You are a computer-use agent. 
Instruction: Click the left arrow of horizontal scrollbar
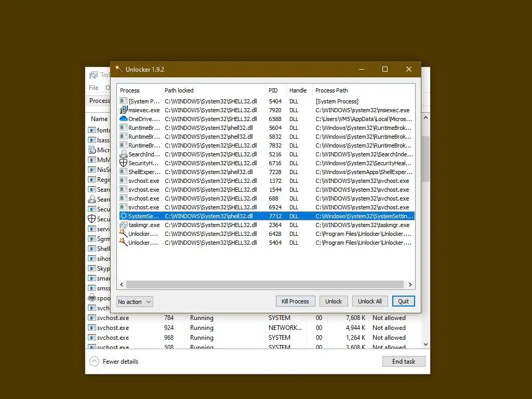(x=122, y=284)
